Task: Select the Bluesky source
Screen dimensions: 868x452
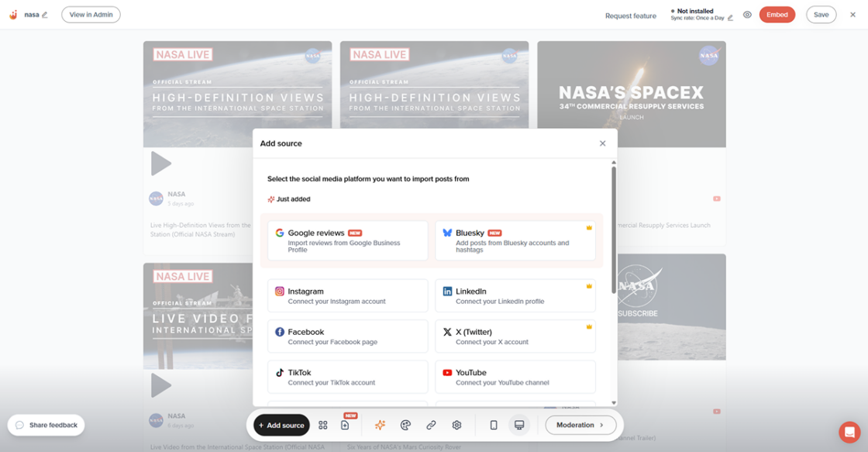Action: pyautogui.click(x=515, y=240)
